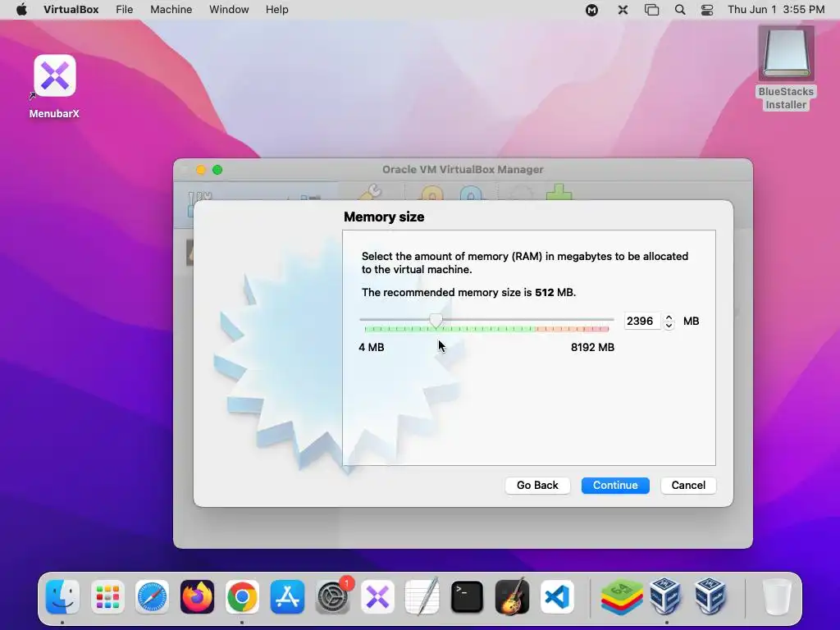Open the File menu
This screenshot has width=840, height=630.
125,10
